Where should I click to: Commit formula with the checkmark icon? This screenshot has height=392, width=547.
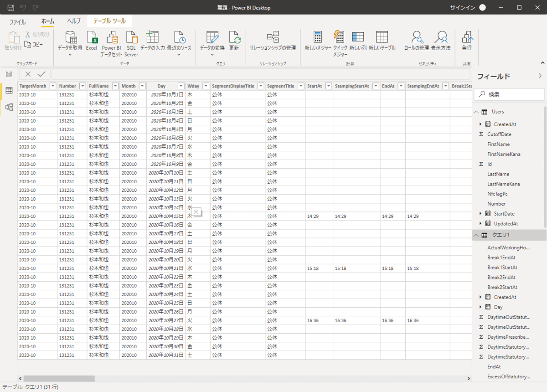(x=41, y=74)
